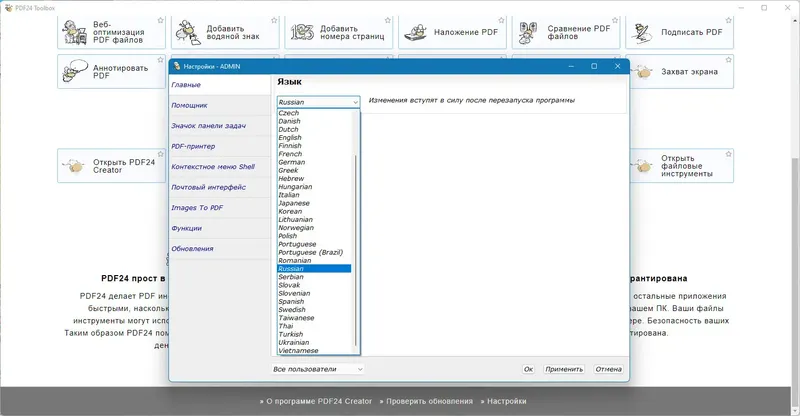
Task: Favorite the Add page numbers tile star
Action: click(388, 20)
